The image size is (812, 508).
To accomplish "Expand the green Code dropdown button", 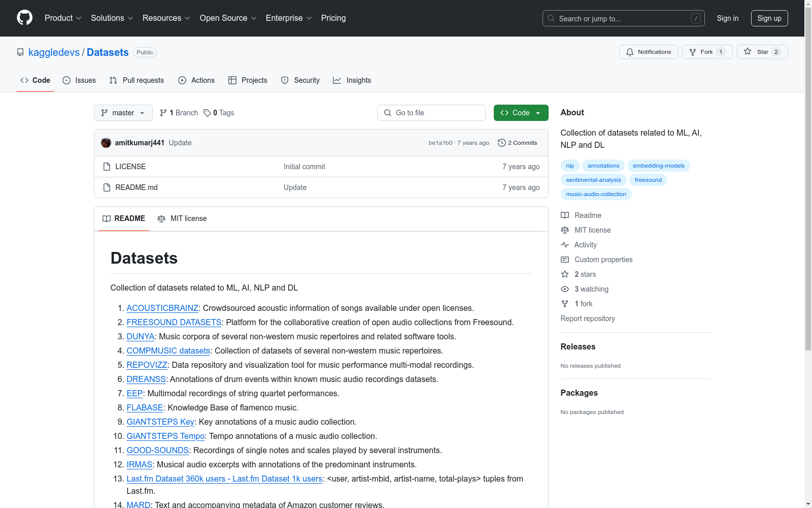I will (521, 113).
